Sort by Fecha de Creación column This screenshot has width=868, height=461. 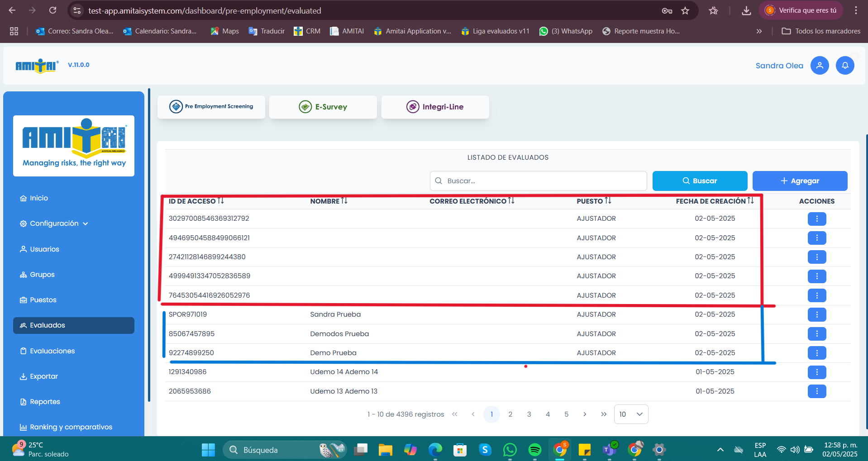(750, 201)
